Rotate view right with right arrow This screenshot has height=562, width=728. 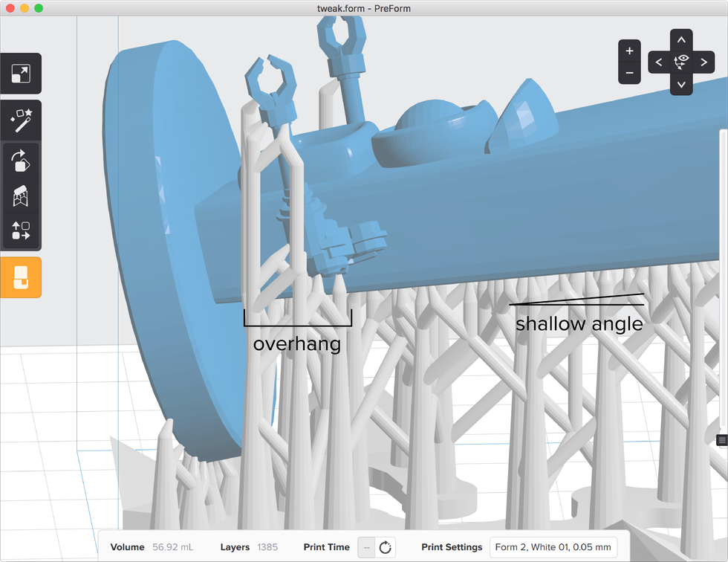tap(703, 62)
